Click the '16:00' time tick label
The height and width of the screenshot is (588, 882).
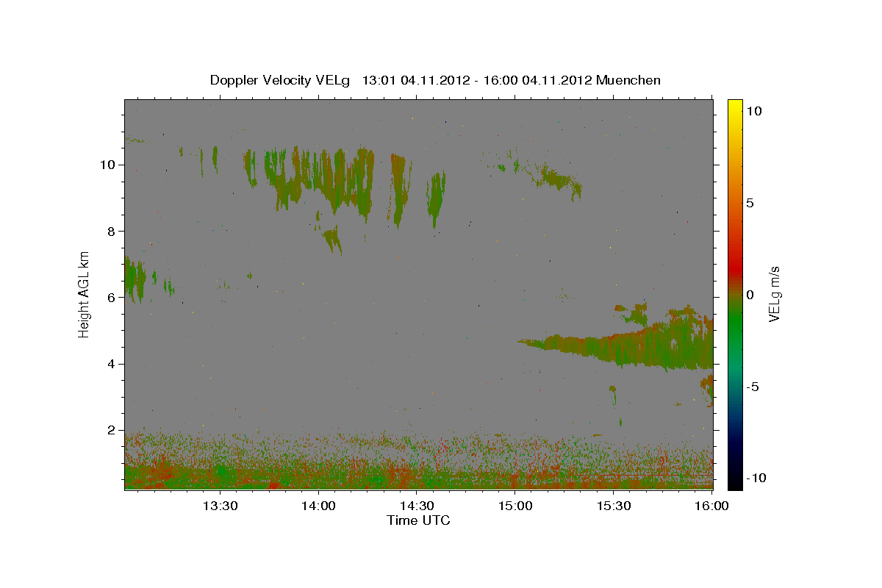[x=711, y=506]
